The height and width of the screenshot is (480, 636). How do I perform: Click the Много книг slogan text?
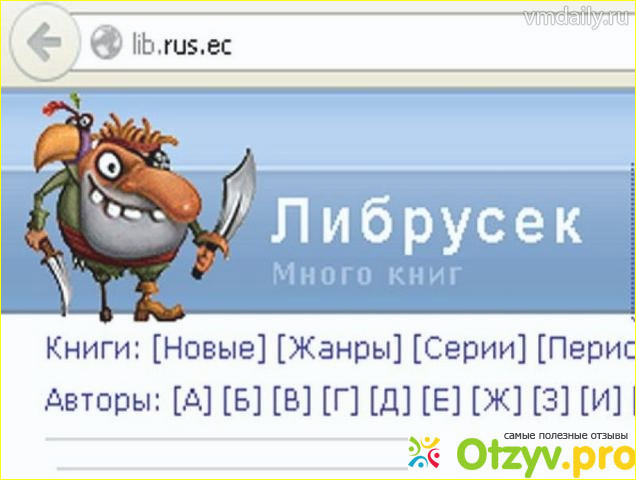coord(367,274)
